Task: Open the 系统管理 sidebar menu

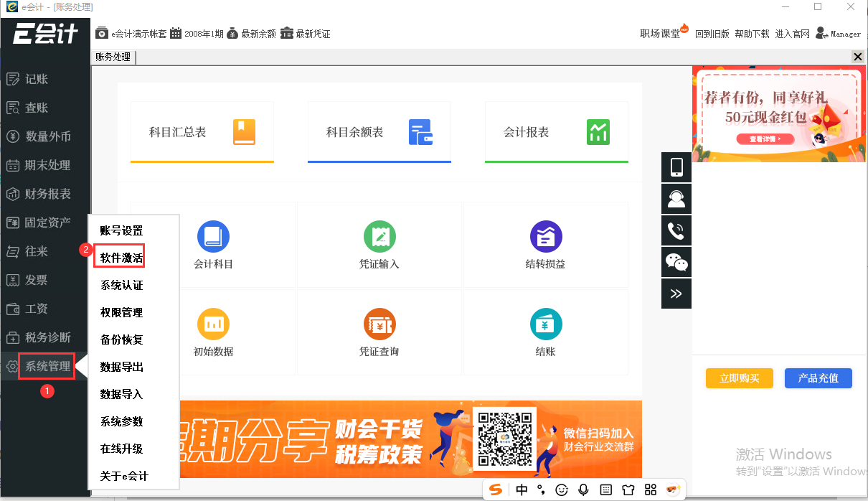Action: click(x=46, y=366)
